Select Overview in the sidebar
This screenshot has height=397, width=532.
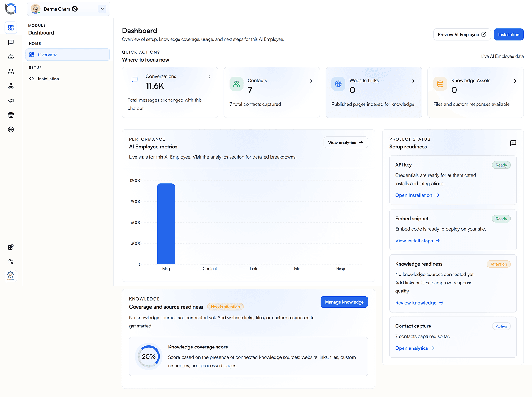(67, 55)
